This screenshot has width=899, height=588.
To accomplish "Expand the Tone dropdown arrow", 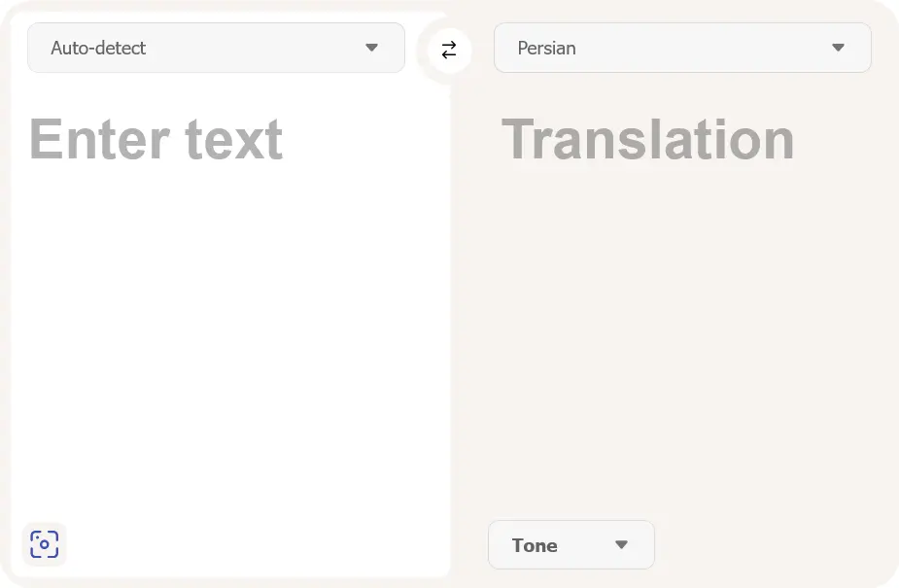I will point(622,545).
